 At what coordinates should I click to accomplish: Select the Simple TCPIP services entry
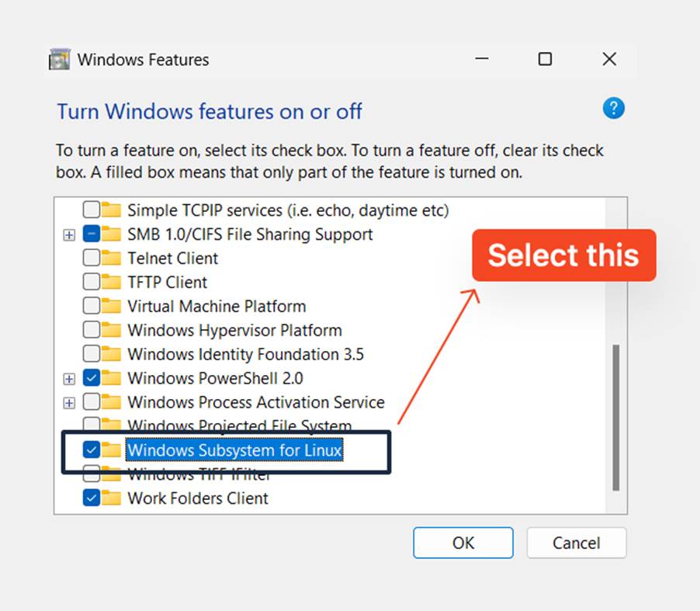point(288,210)
